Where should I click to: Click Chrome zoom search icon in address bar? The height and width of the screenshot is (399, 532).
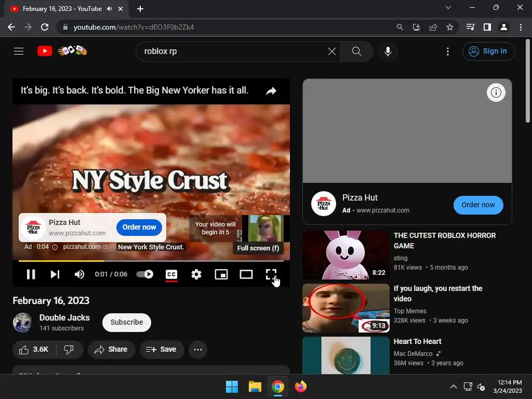click(400, 27)
